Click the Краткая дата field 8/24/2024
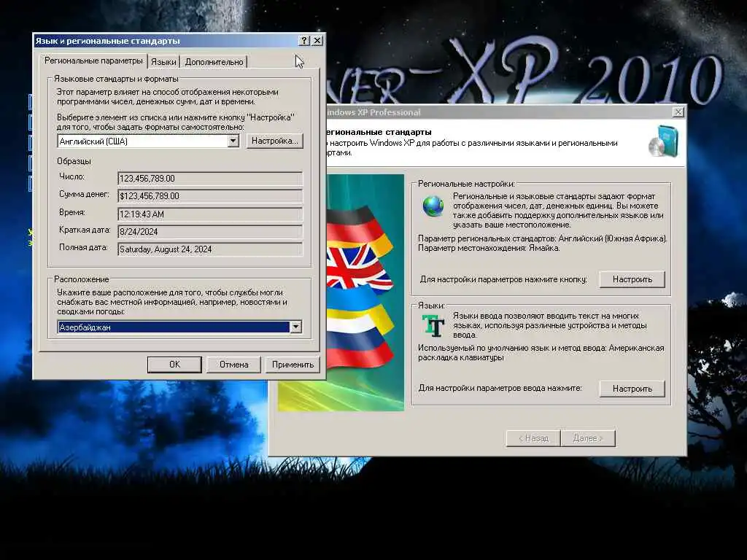The width and height of the screenshot is (747, 560). click(210, 232)
